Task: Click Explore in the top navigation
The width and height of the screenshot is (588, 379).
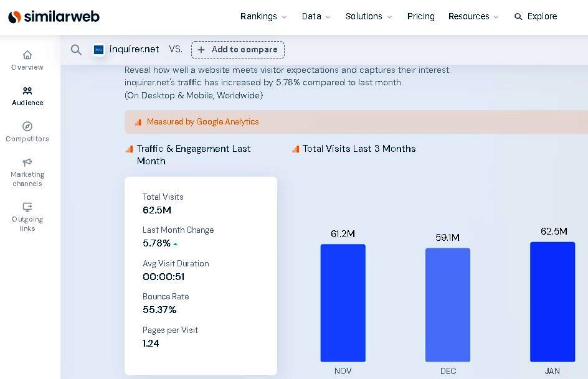Action: [536, 17]
